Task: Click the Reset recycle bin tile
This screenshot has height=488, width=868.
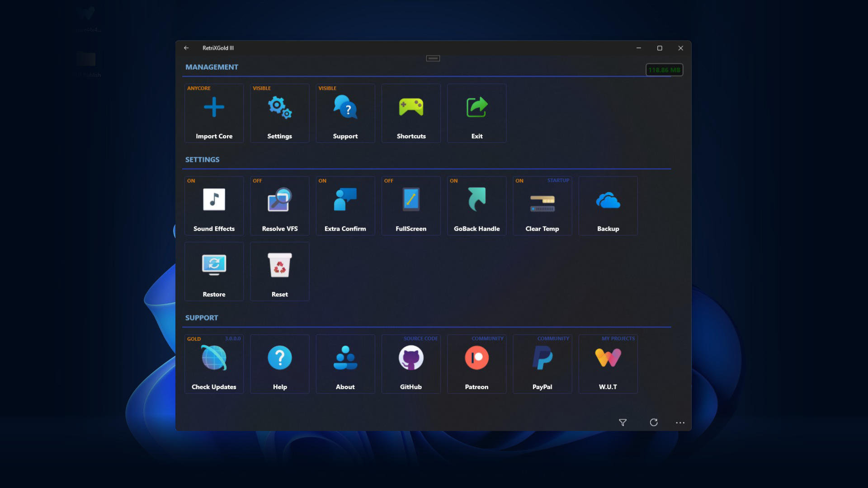Action: (279, 272)
